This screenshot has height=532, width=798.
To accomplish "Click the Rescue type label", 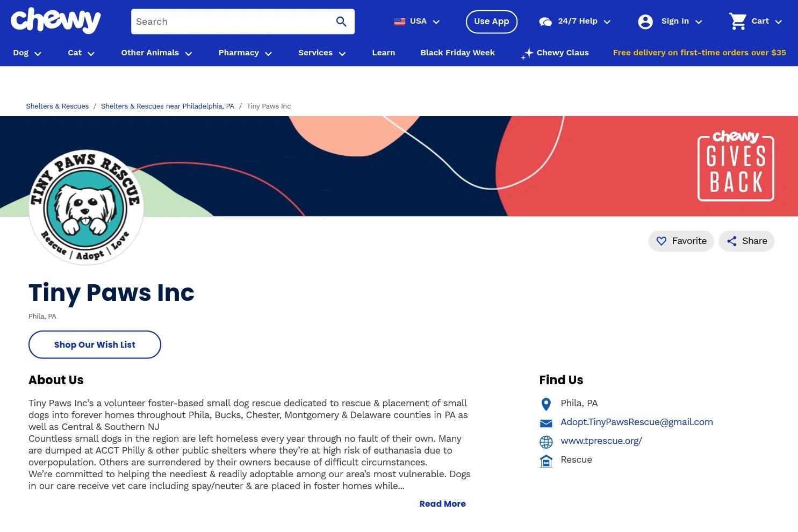I will tap(576, 460).
